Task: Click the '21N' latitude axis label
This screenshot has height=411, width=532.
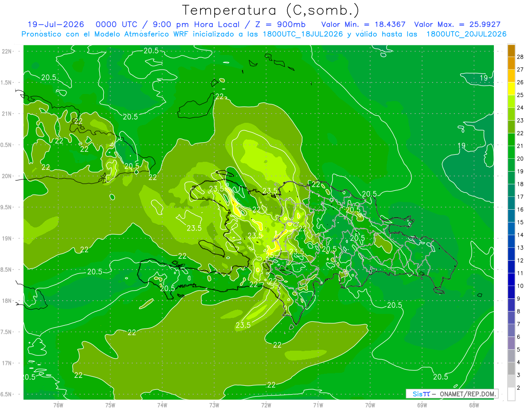Action: [x=7, y=114]
